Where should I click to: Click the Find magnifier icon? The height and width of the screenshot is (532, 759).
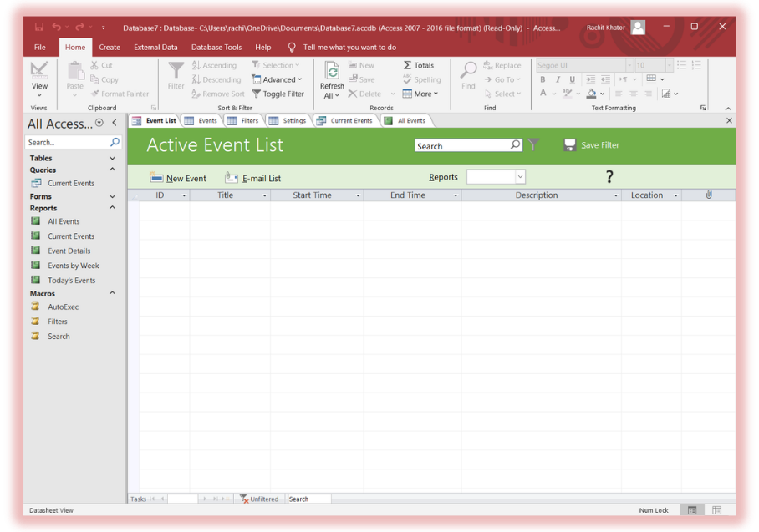coord(468,71)
